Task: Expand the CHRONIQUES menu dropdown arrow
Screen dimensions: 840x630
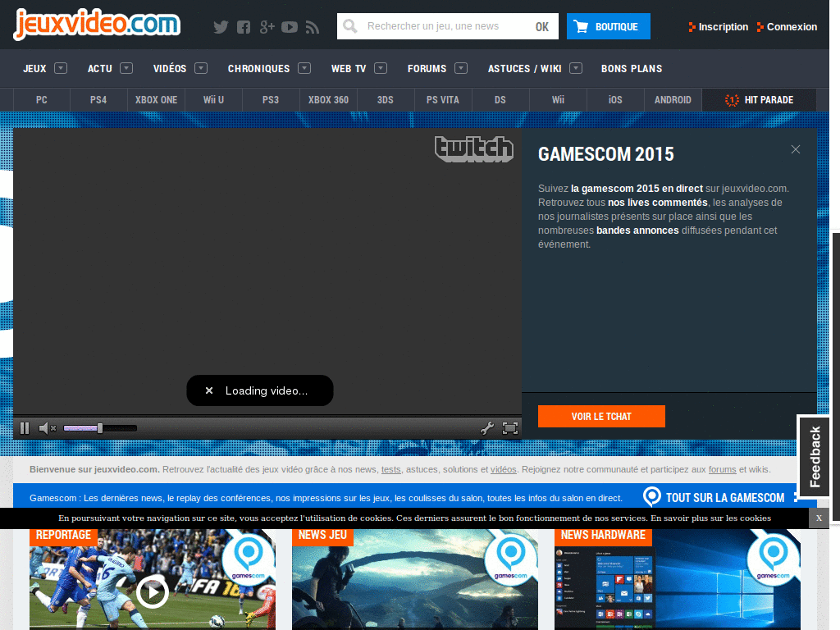Action: tap(304, 68)
